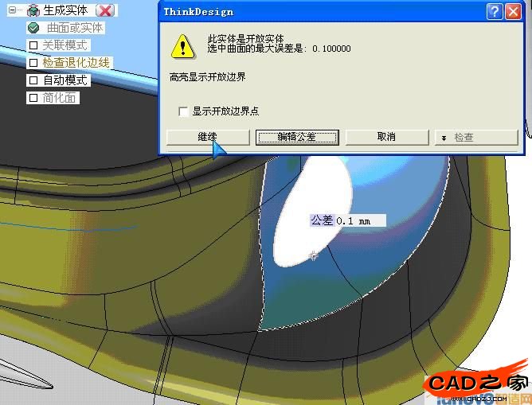Viewport: 532px width, 405px height.
Task: Click the yellow warning icon in dialog
Action: (183, 46)
